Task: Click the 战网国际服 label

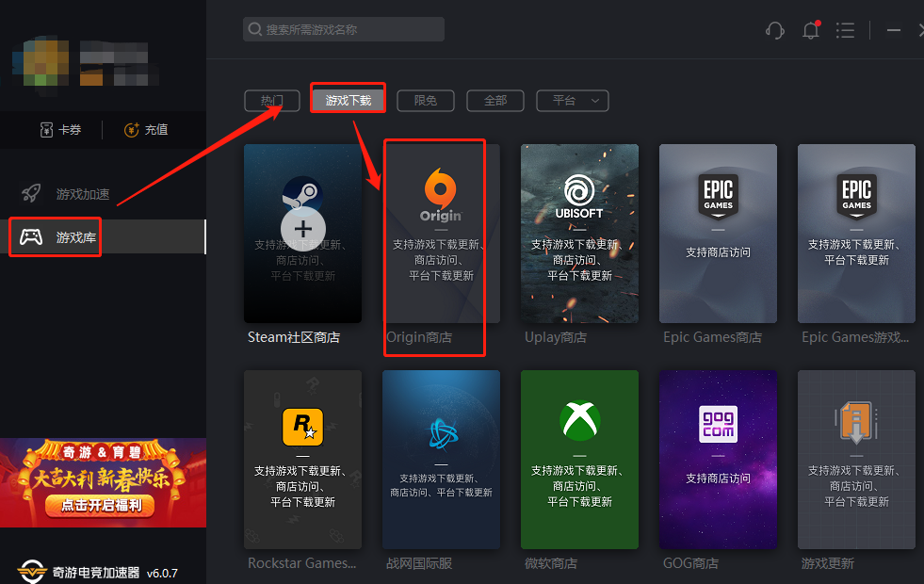Action: [419, 563]
